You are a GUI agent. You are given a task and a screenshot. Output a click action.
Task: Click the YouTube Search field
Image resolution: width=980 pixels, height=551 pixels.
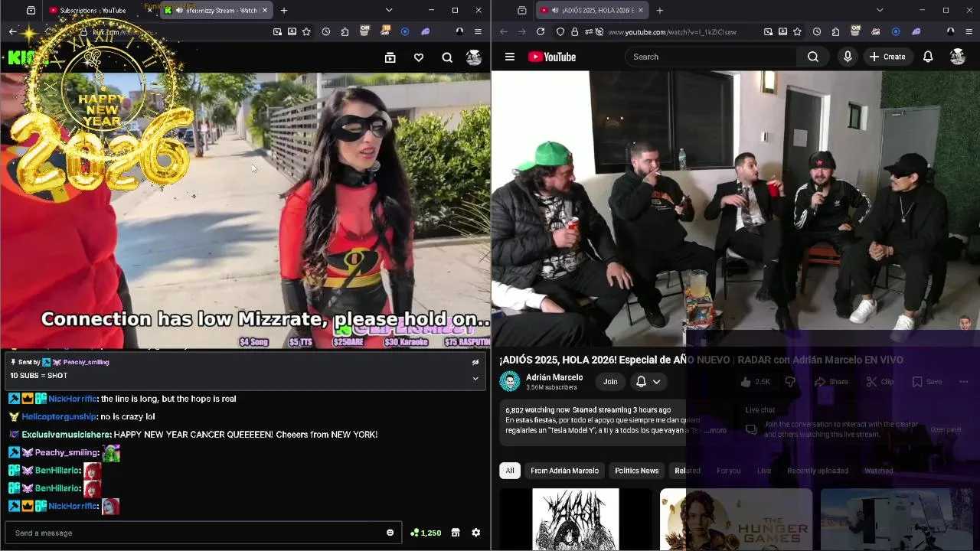[x=710, y=57]
